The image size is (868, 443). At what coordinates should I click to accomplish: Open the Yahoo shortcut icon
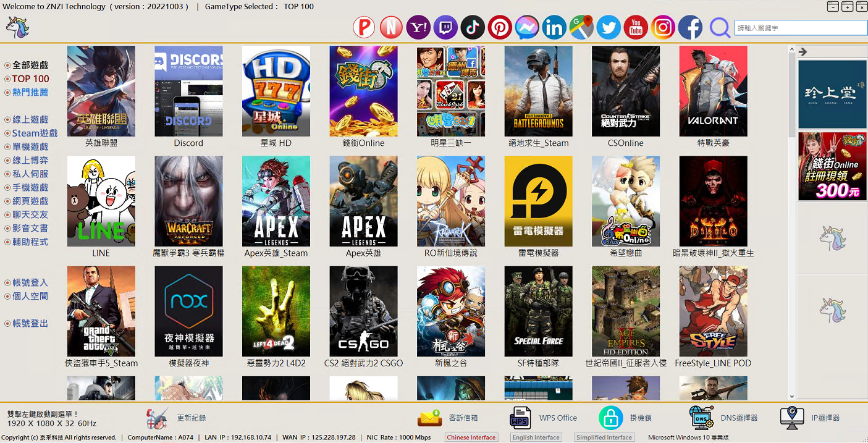419,27
